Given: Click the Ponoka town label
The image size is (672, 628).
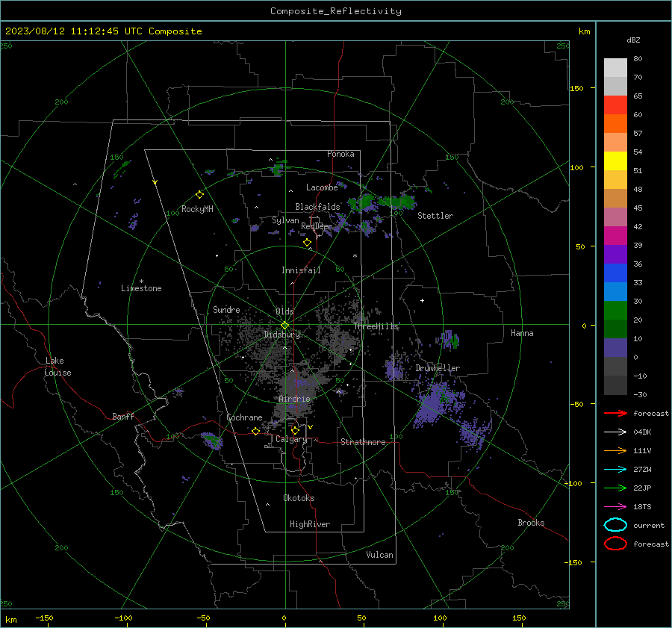Looking at the screenshot, I should (340, 154).
